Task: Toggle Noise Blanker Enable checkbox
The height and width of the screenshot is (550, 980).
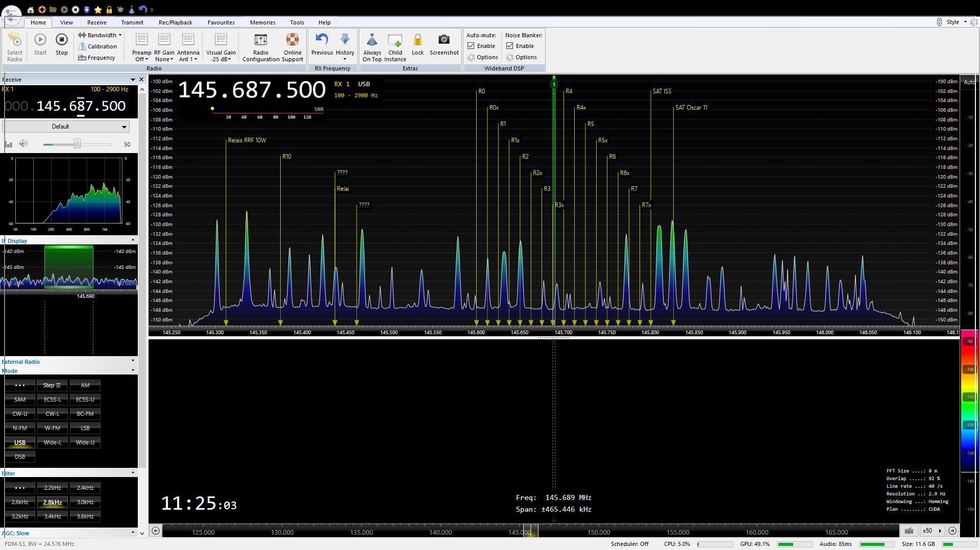Action: coord(510,46)
